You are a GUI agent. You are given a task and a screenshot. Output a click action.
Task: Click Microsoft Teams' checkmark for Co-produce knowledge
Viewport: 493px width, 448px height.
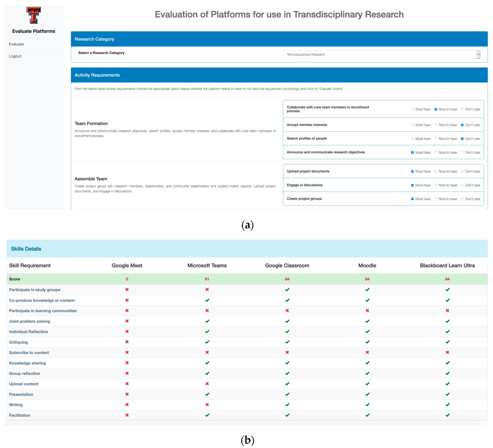[x=207, y=300]
